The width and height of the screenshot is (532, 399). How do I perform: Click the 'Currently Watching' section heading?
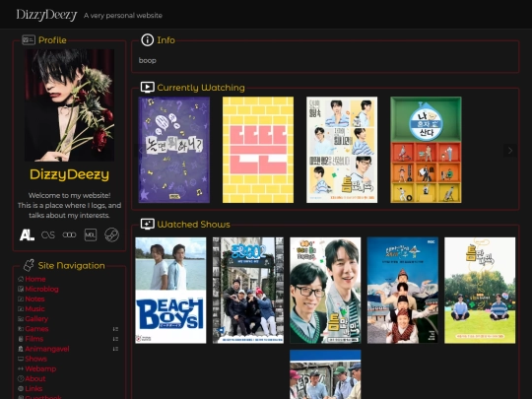201,88
